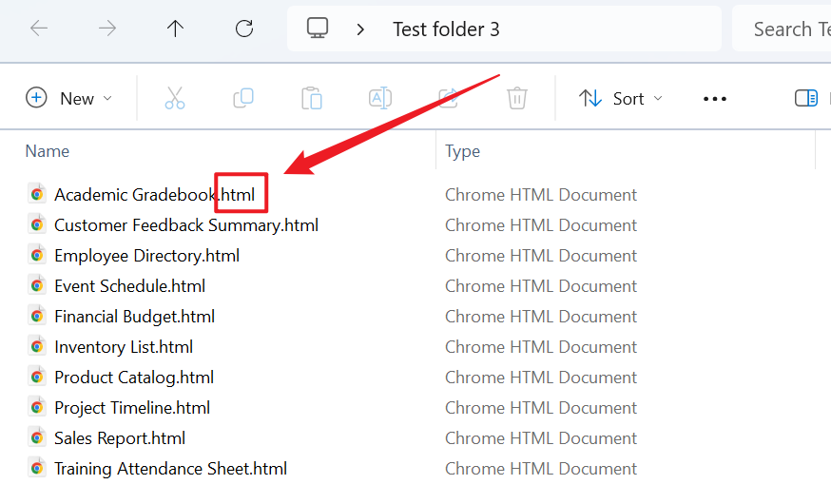The width and height of the screenshot is (831, 504).
Task: Click Chrome icon of Sales Report file
Action: pyautogui.click(x=36, y=437)
